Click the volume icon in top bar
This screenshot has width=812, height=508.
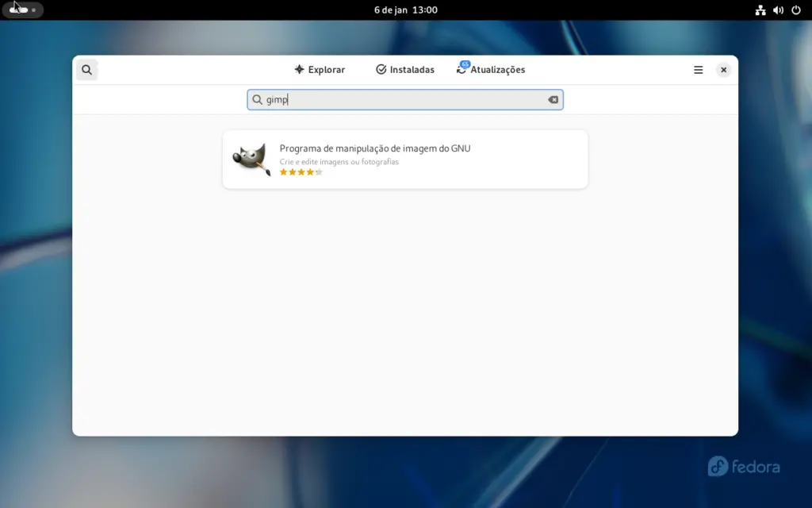point(777,10)
